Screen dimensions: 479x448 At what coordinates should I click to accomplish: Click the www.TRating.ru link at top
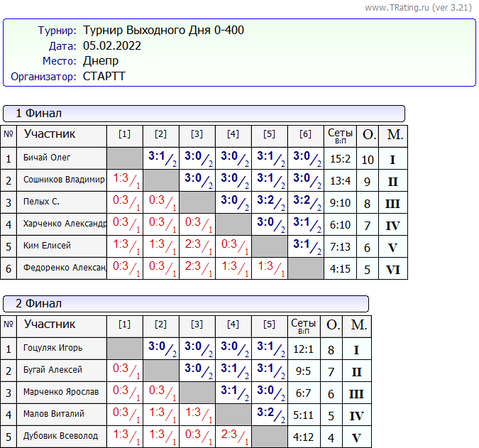tap(396, 8)
